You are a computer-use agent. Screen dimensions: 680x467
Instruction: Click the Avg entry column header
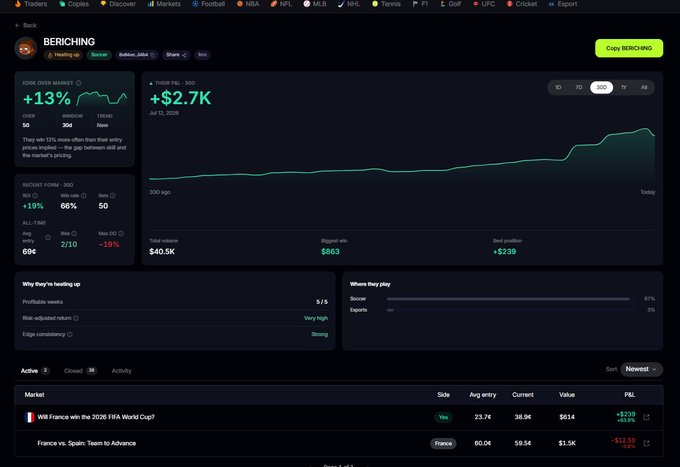[483, 395]
